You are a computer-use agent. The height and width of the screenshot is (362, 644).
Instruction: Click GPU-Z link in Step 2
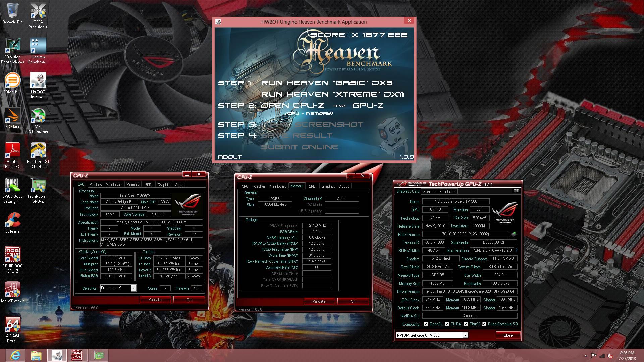tap(368, 106)
